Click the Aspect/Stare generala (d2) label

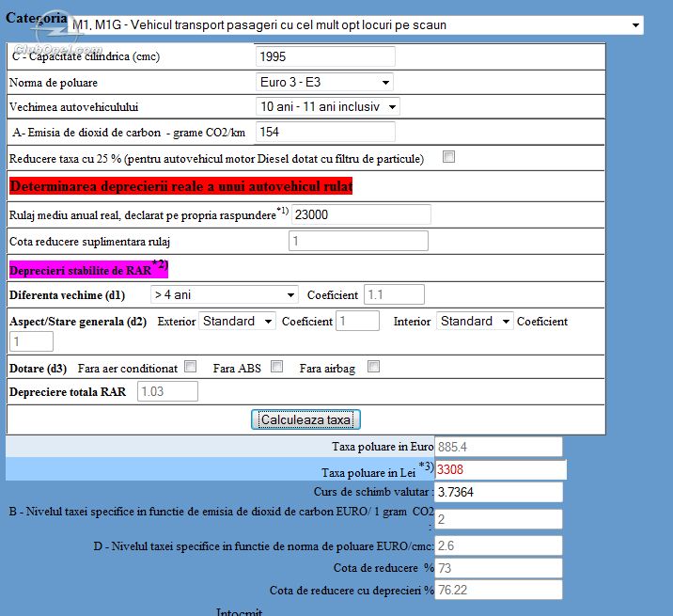coord(78,322)
